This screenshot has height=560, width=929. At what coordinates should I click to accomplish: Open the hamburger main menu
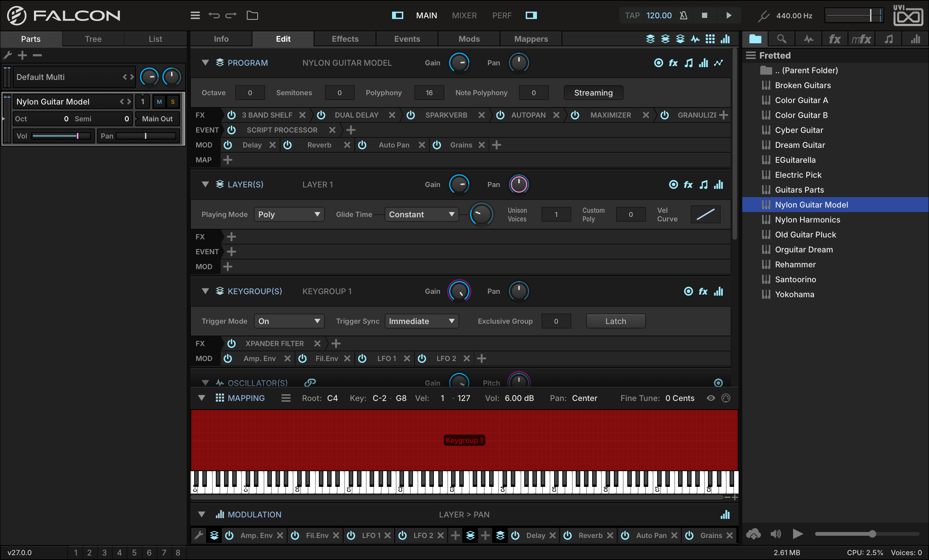(195, 15)
